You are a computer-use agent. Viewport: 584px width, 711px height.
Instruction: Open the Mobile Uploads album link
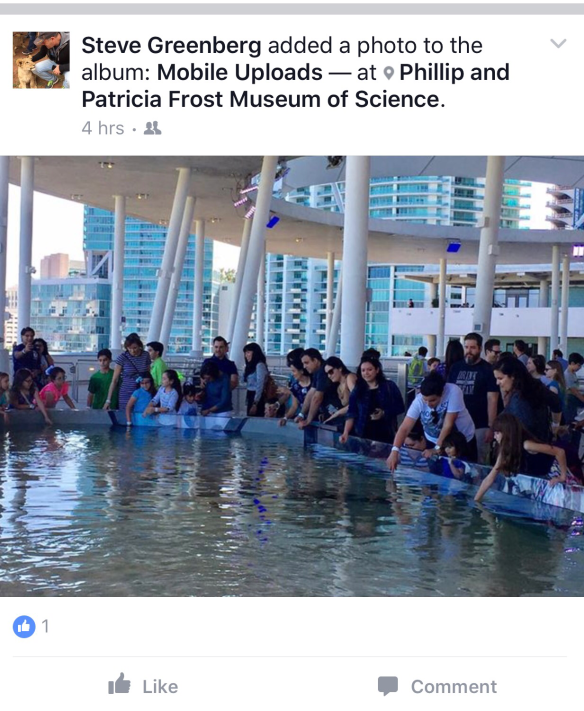[239, 73]
